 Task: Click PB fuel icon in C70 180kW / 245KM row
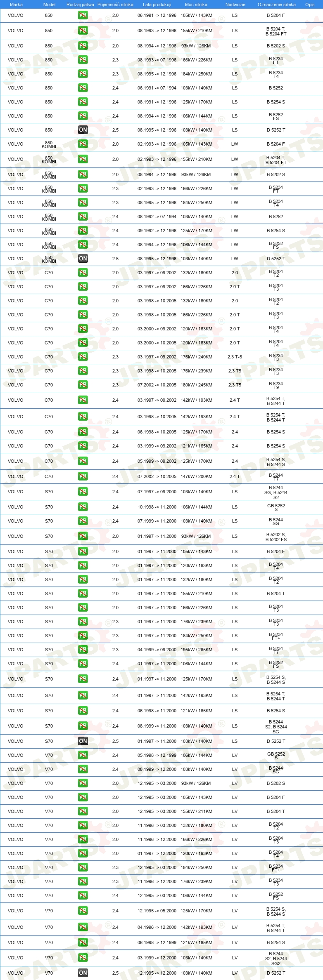pyautogui.click(x=83, y=385)
